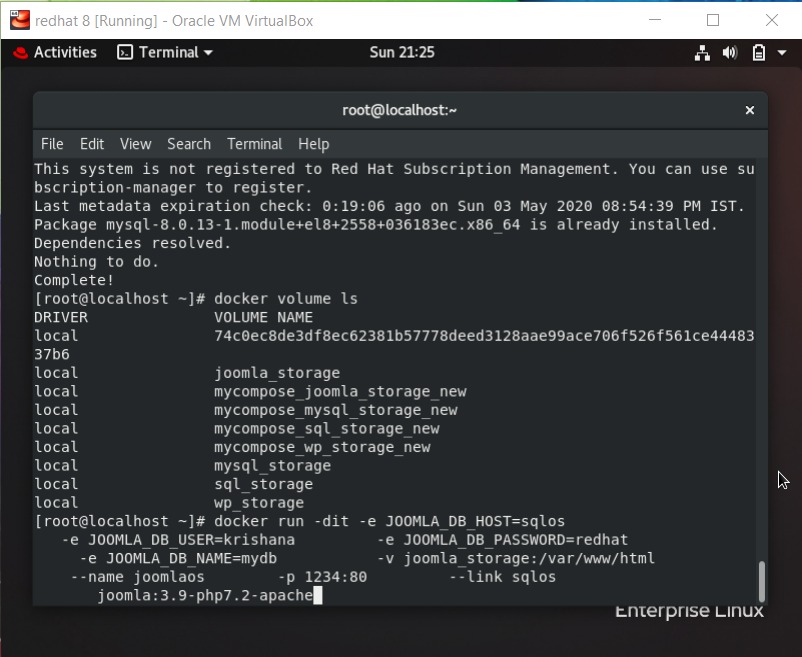The image size is (802, 657).
Task: Expand the system menu arrow
Action: [782, 52]
